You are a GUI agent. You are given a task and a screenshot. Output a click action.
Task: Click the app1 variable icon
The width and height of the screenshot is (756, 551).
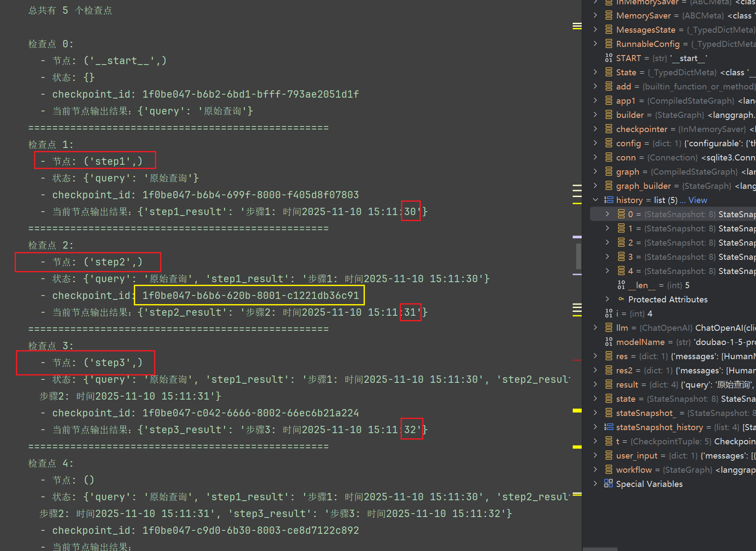[608, 101]
